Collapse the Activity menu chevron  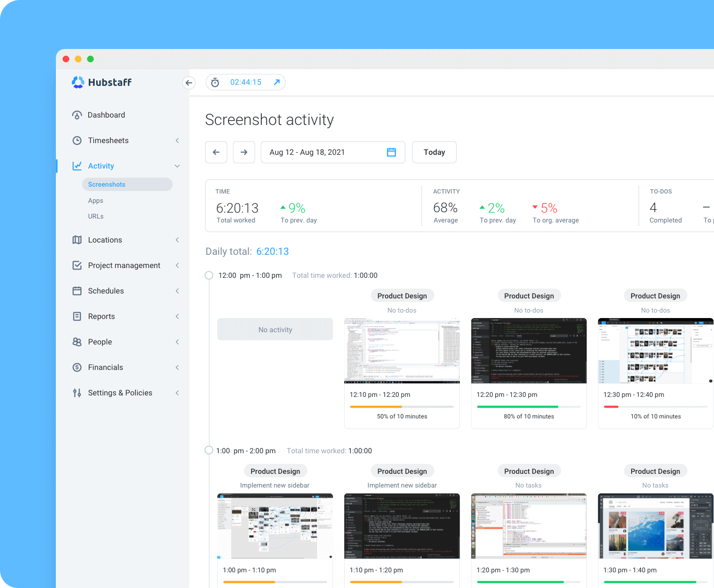tap(178, 166)
